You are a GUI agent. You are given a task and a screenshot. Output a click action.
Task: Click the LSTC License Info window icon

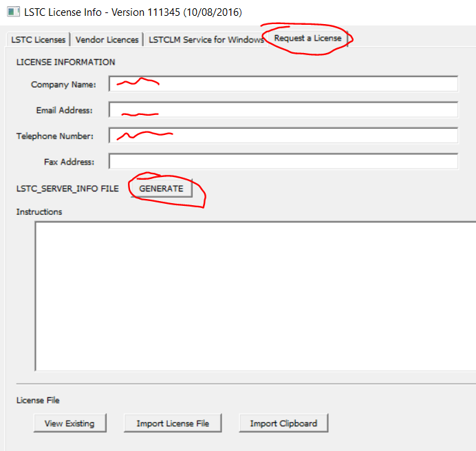pyautogui.click(x=13, y=12)
